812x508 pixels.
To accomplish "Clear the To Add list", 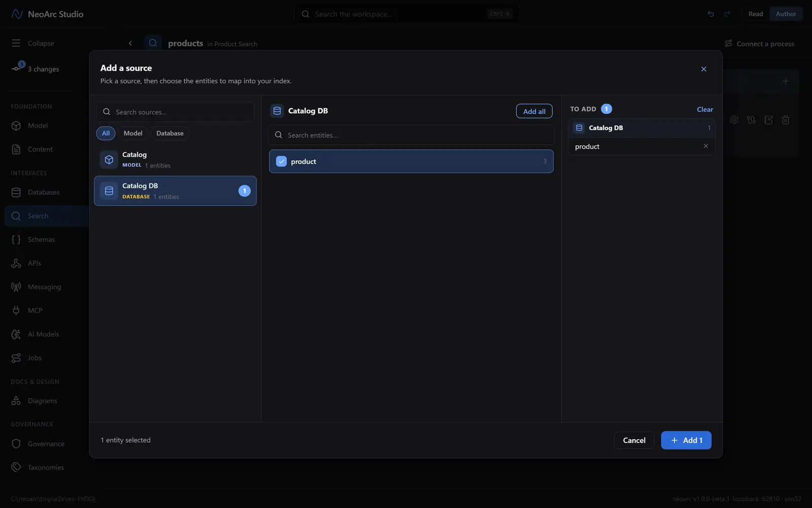I will coord(705,109).
